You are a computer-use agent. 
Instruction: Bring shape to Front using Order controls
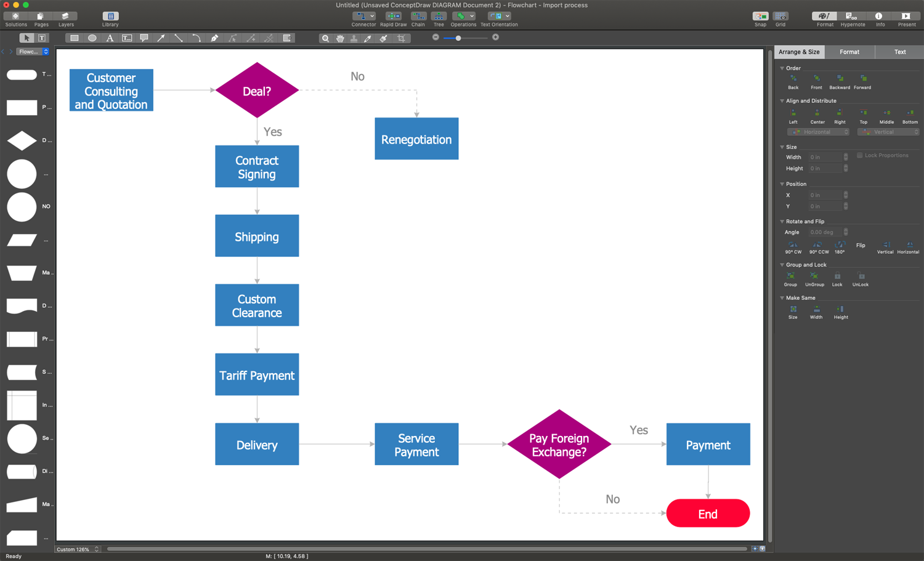point(816,80)
